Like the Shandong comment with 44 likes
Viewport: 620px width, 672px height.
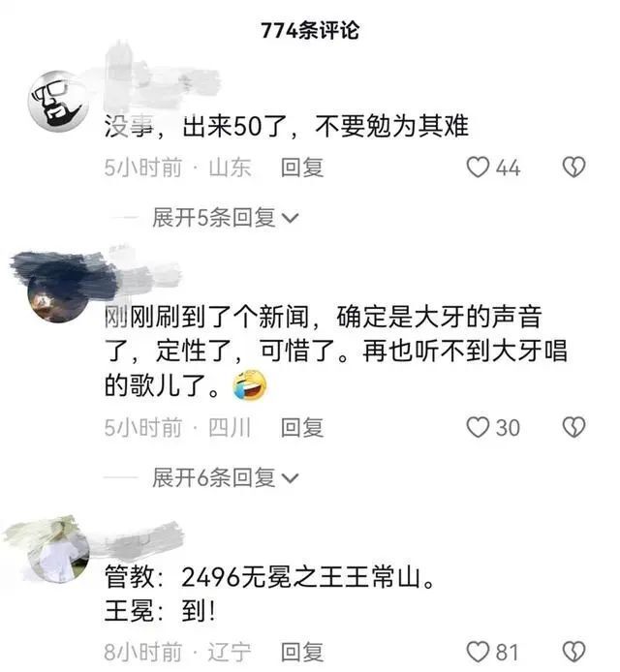tap(478, 168)
